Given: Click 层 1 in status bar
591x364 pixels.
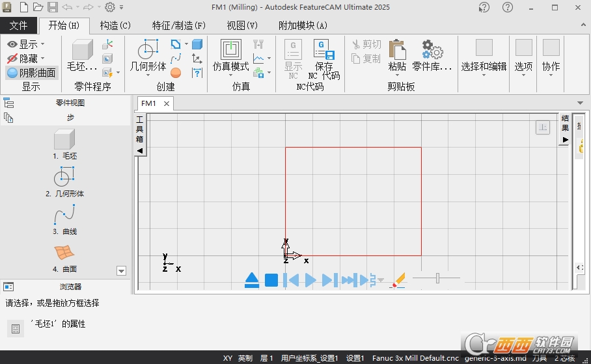Looking at the screenshot, I should point(266,358).
